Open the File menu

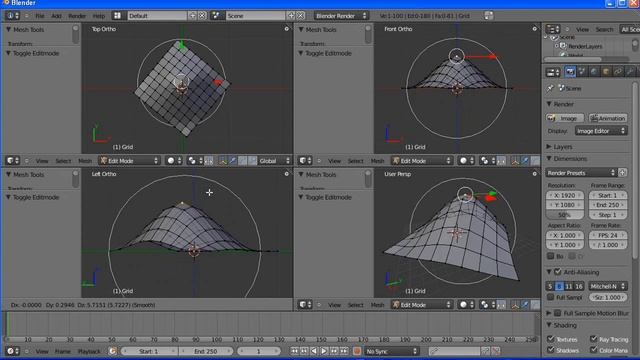(x=40, y=16)
